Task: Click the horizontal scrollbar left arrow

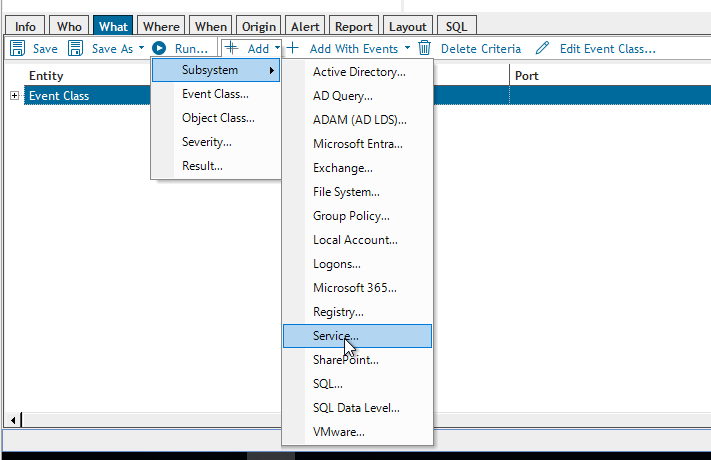Action: point(13,421)
